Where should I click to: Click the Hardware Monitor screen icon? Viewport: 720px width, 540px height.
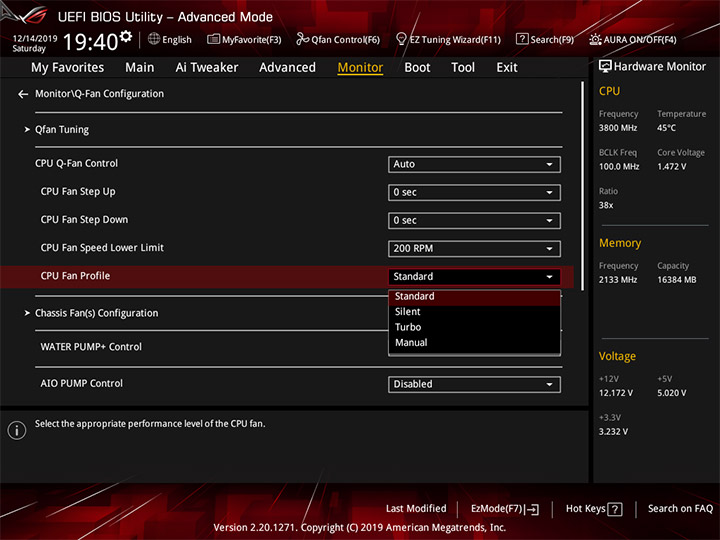point(605,67)
